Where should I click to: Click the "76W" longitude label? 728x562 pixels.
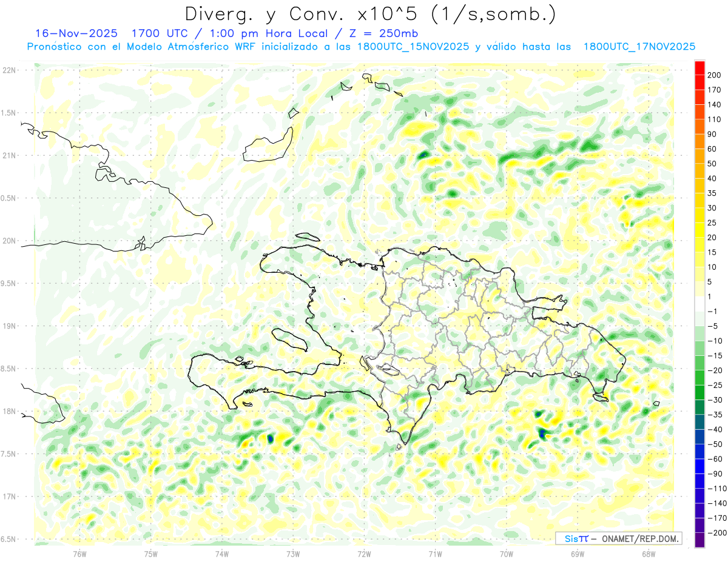[79, 554]
